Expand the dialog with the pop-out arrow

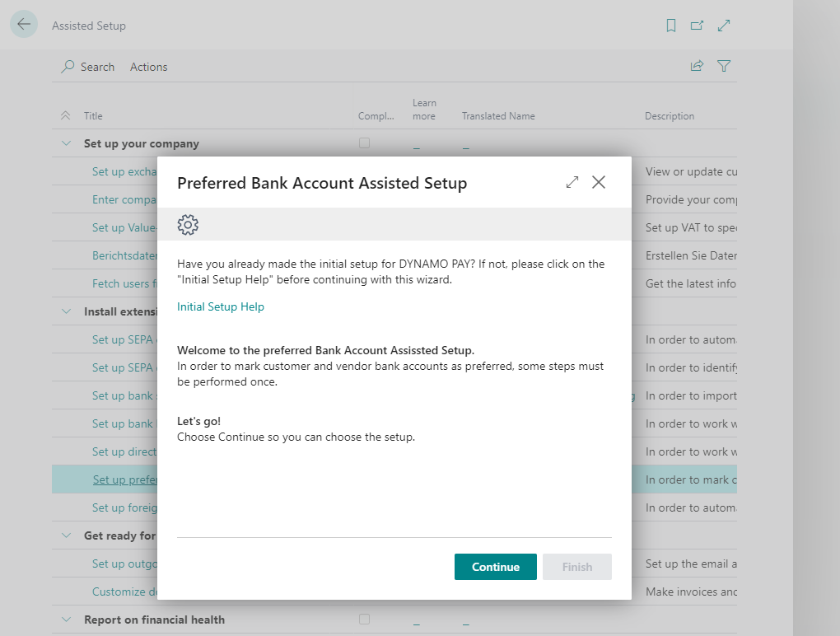572,182
